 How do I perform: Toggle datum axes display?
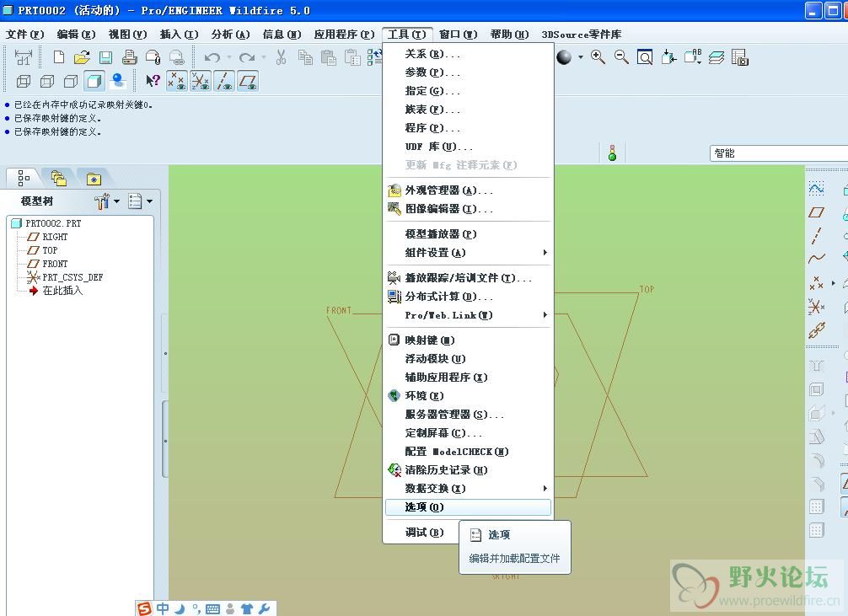coord(224,81)
